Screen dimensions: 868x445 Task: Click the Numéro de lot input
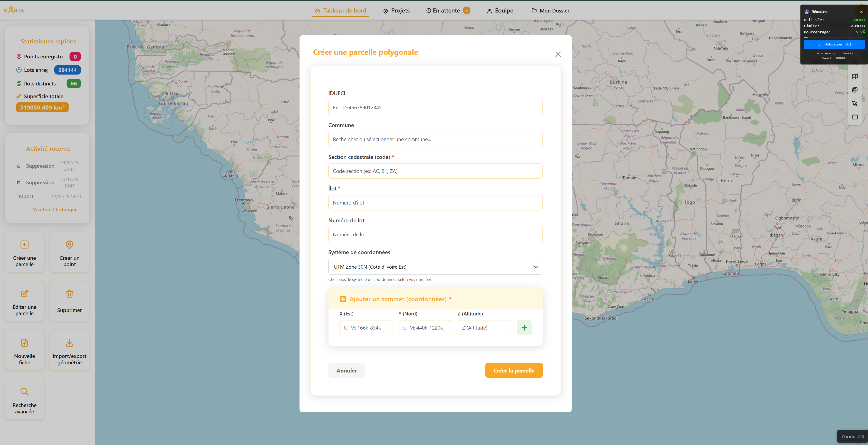pos(435,235)
